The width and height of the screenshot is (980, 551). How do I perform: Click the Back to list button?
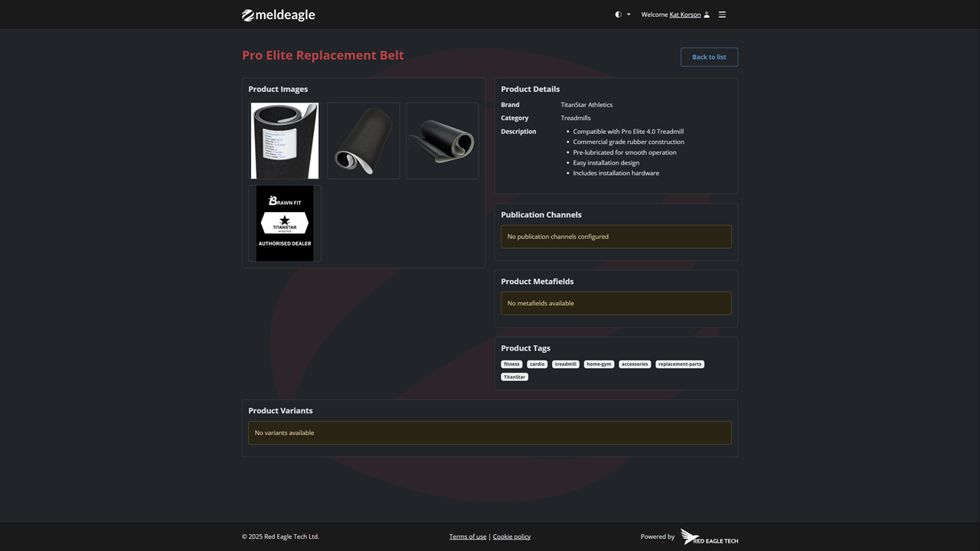point(709,57)
